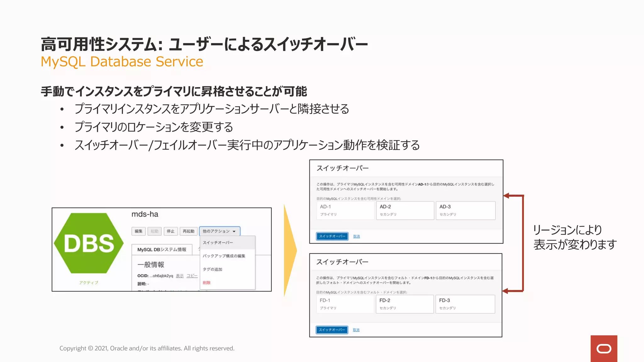Click the 一般情報 heading
Image resolution: width=644 pixels, height=362 pixels.
[x=151, y=265]
